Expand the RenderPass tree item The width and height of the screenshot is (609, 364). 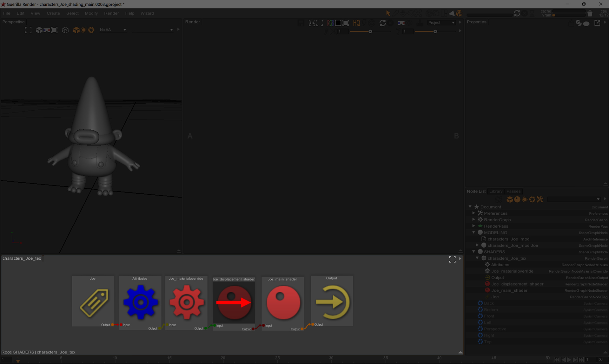click(x=473, y=226)
